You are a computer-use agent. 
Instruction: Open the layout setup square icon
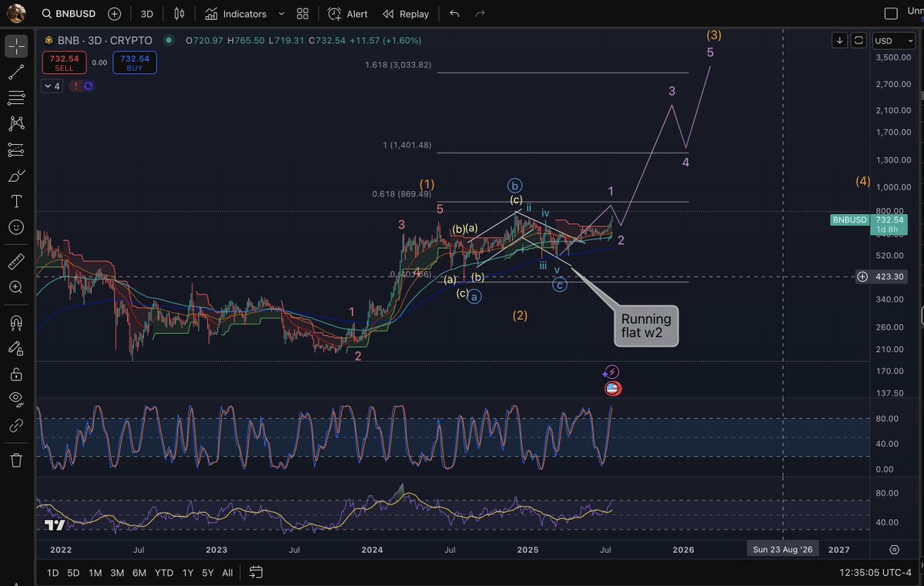891,14
